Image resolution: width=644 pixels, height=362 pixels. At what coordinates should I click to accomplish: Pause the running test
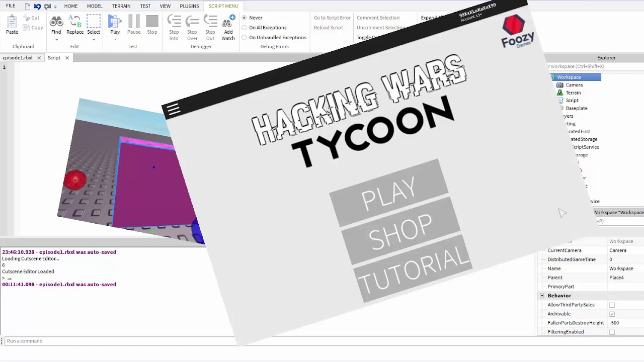point(134,24)
